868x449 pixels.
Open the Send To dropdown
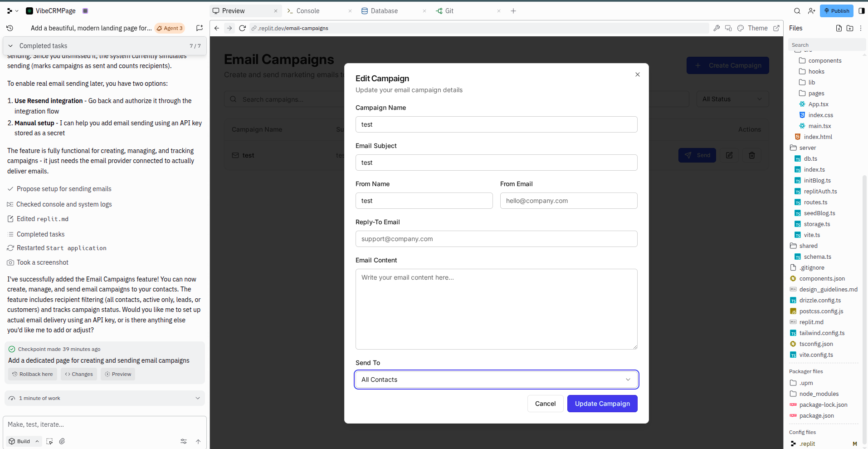coord(496,380)
